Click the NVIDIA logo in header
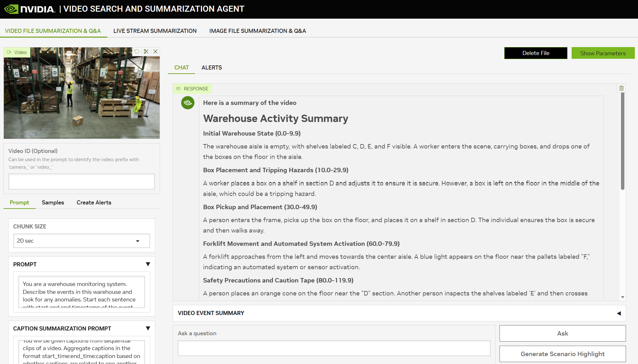638x364 pixels. pyautogui.click(x=30, y=9)
